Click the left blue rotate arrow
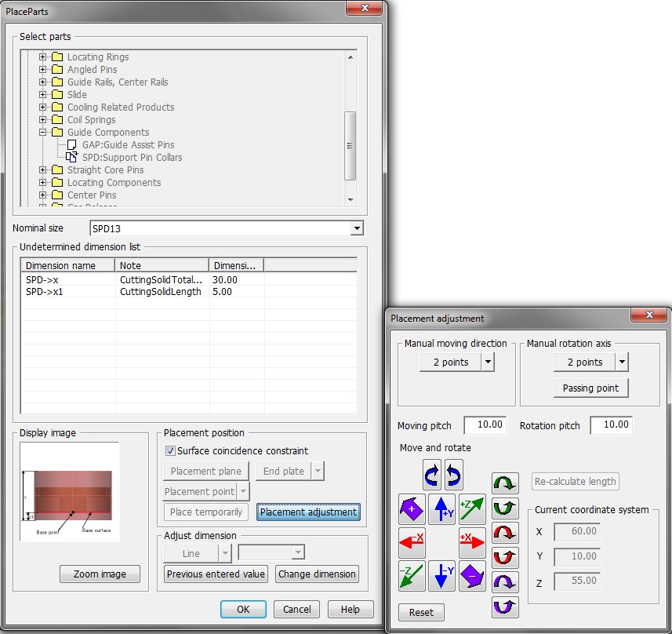 click(432, 475)
